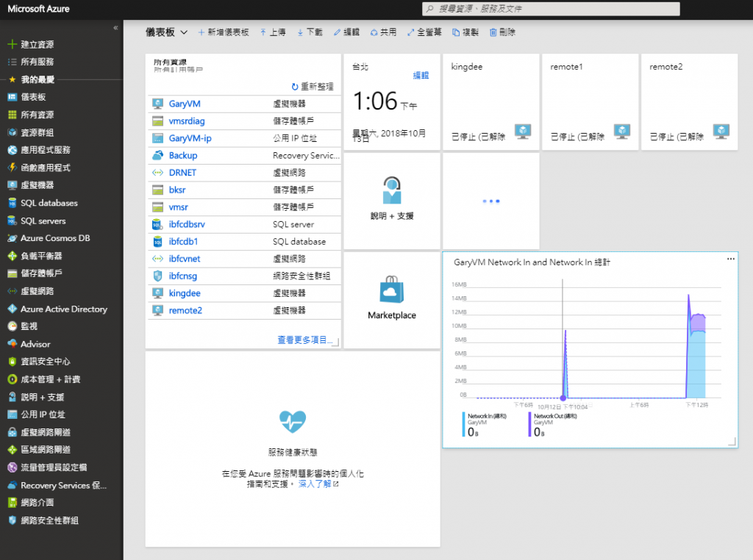Viewport: 753px width, 560px height.
Task: Open 虛擬網路閘道 icon in sidebar
Action: pyautogui.click(x=13, y=432)
